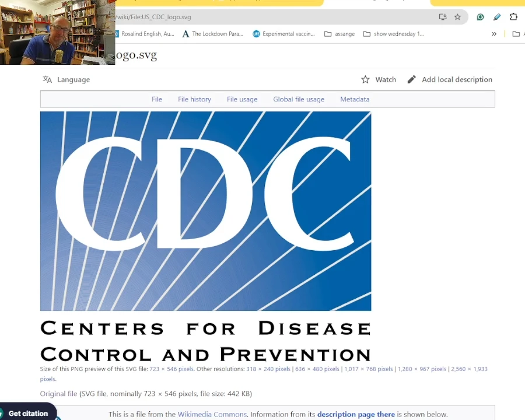Click Add local description

tap(457, 79)
